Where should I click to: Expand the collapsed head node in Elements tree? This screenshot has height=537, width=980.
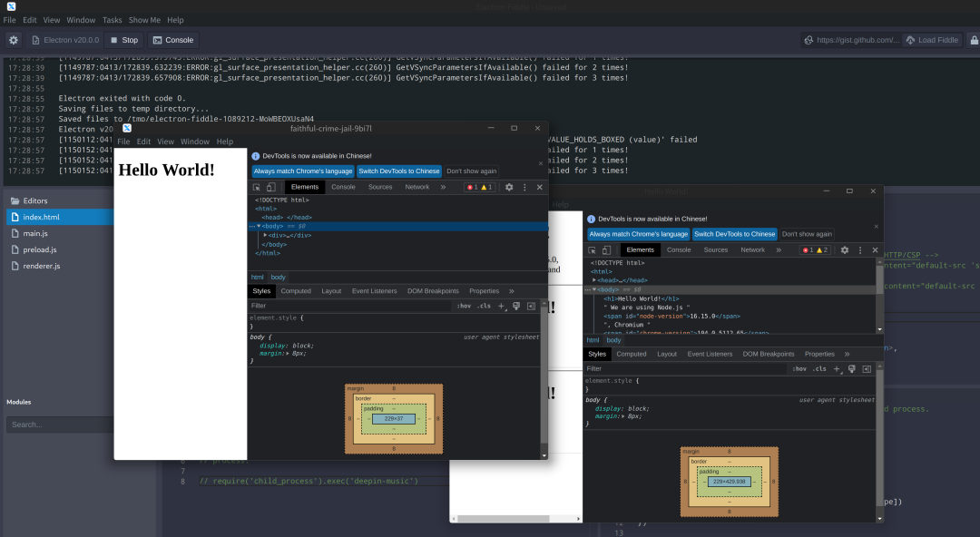[x=594, y=280]
